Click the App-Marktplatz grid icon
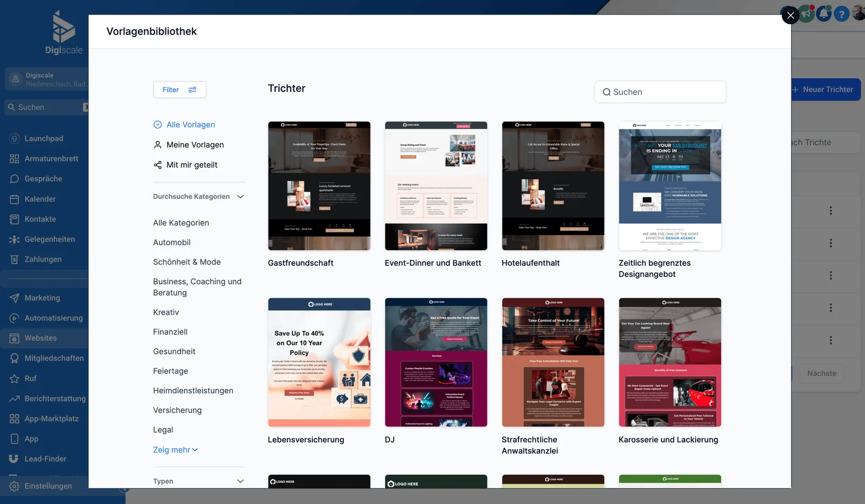The height and width of the screenshot is (504, 865). 15,419
